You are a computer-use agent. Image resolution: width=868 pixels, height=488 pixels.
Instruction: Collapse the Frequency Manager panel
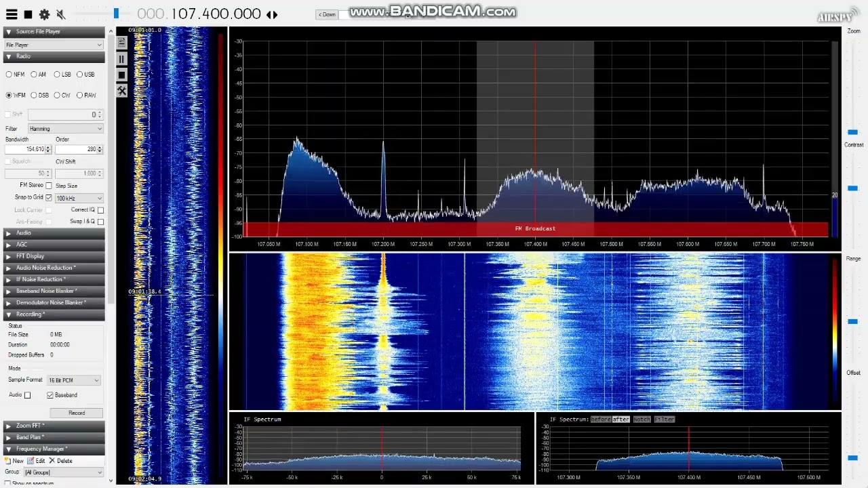coord(54,449)
